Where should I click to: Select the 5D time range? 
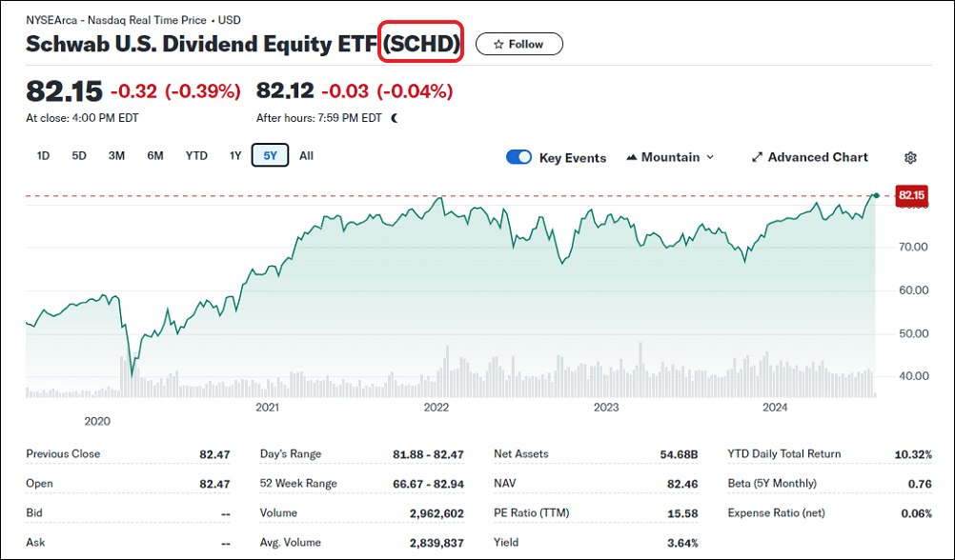coord(79,156)
